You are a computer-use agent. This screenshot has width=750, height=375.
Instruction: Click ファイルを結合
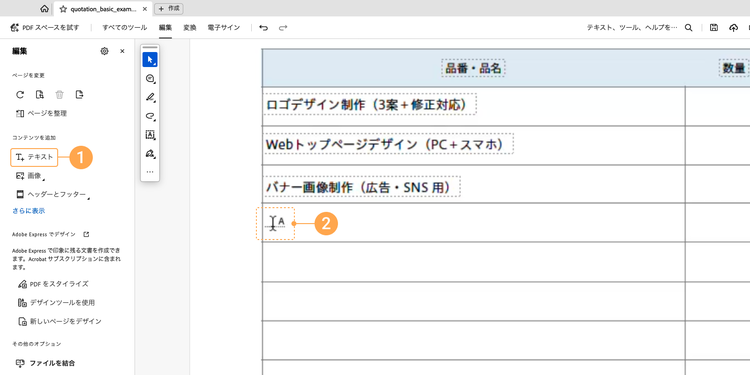pyautogui.click(x=45, y=363)
